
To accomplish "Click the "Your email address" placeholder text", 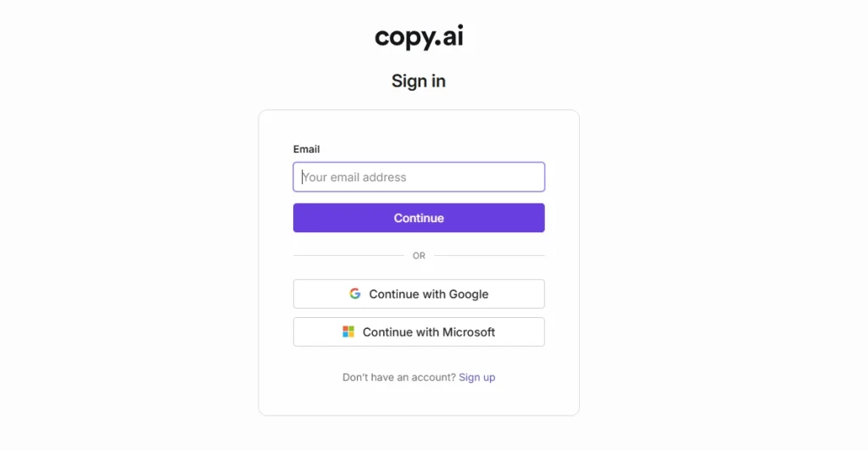I will (354, 177).
